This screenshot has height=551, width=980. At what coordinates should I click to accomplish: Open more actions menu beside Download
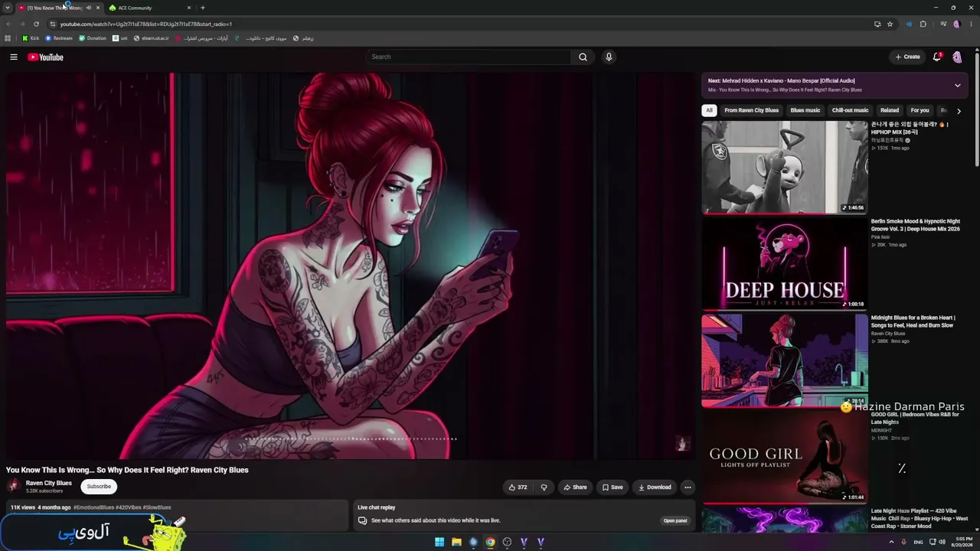(688, 487)
